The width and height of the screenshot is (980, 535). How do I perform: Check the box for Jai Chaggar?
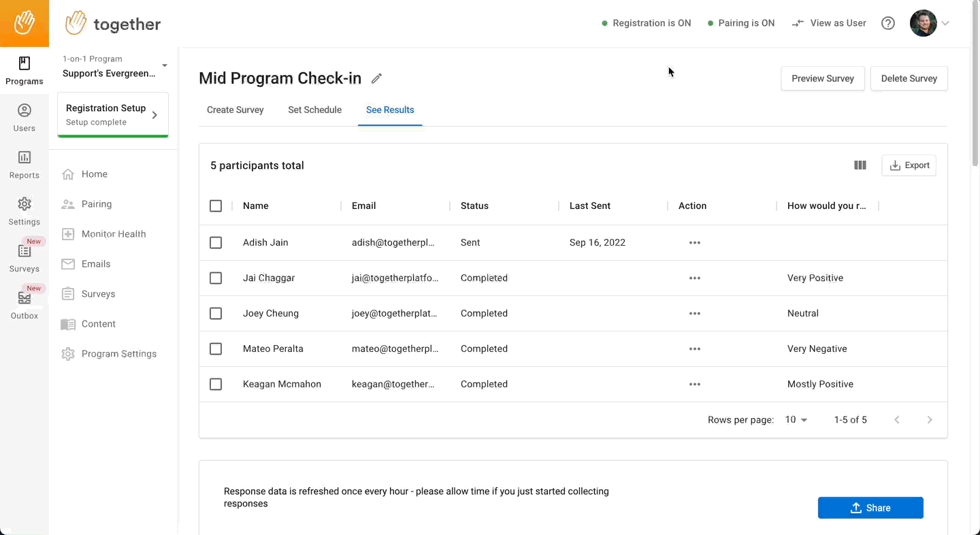point(216,278)
